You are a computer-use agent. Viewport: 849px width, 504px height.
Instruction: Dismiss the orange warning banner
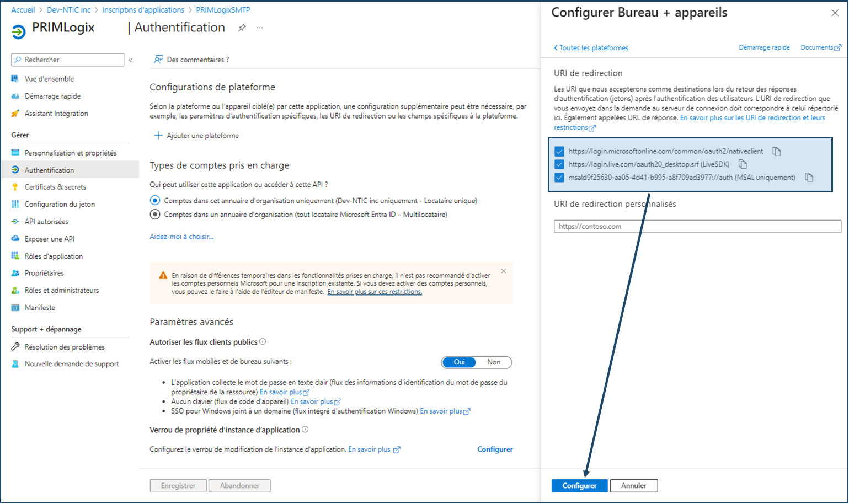(x=503, y=271)
